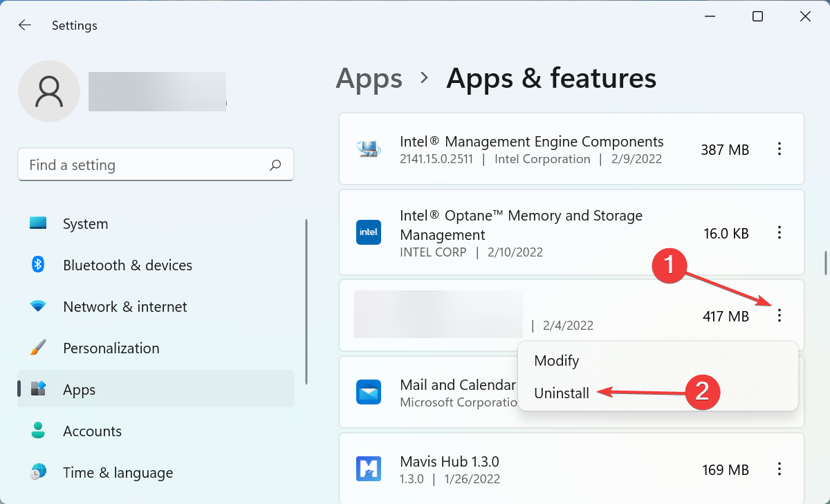Image resolution: width=830 pixels, height=504 pixels.
Task: Click the Intel Management Engine Components app icon
Action: 369,149
